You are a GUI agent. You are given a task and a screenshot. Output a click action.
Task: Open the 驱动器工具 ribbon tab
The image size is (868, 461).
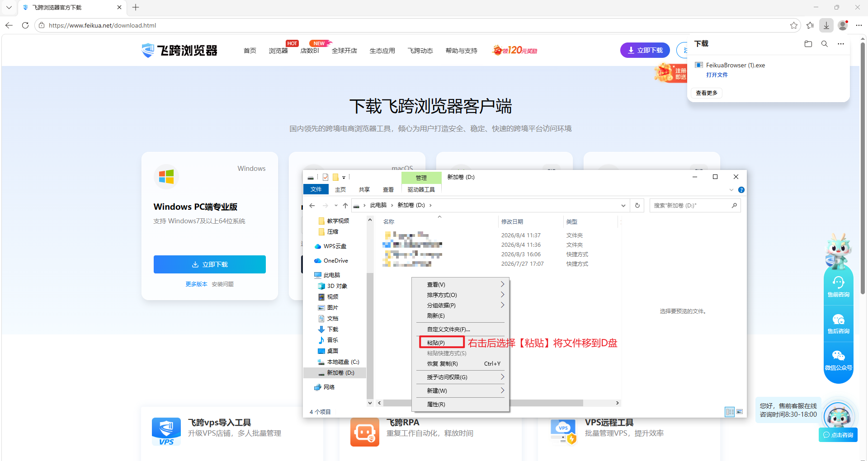(x=421, y=189)
